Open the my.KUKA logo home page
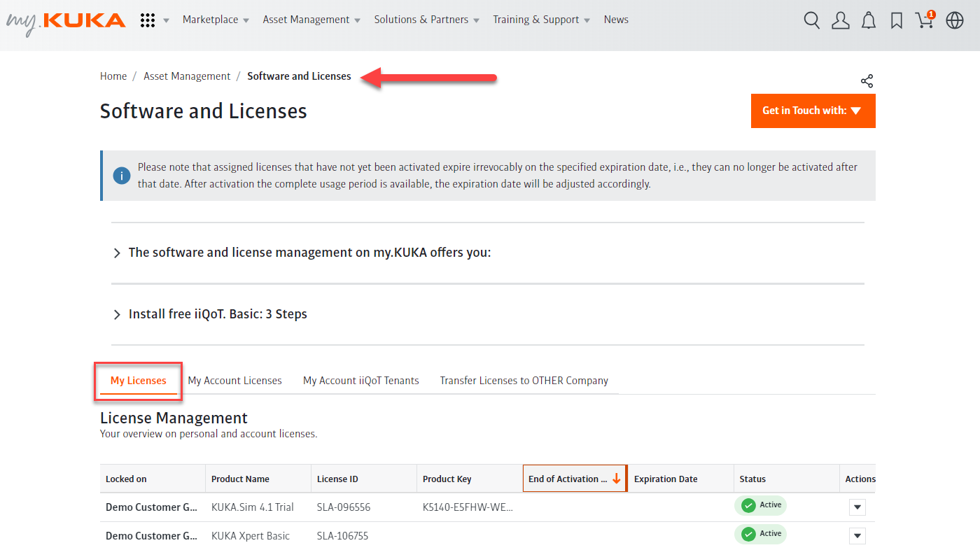 click(66, 22)
